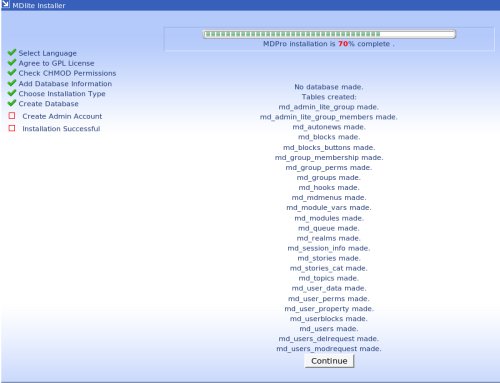Click green checkmark beside Create Database
Image resolution: width=500 pixels, height=383 pixels.
pyautogui.click(x=12, y=103)
